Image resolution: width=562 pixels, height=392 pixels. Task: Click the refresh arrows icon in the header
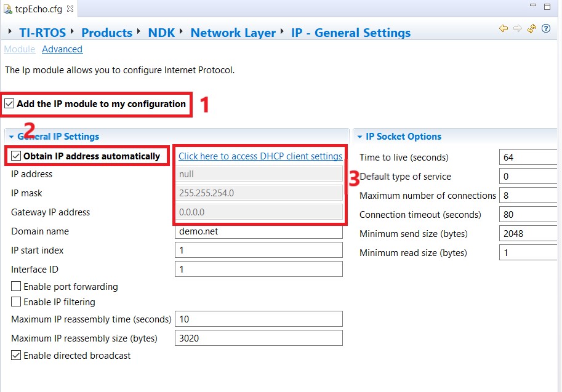coord(532,29)
